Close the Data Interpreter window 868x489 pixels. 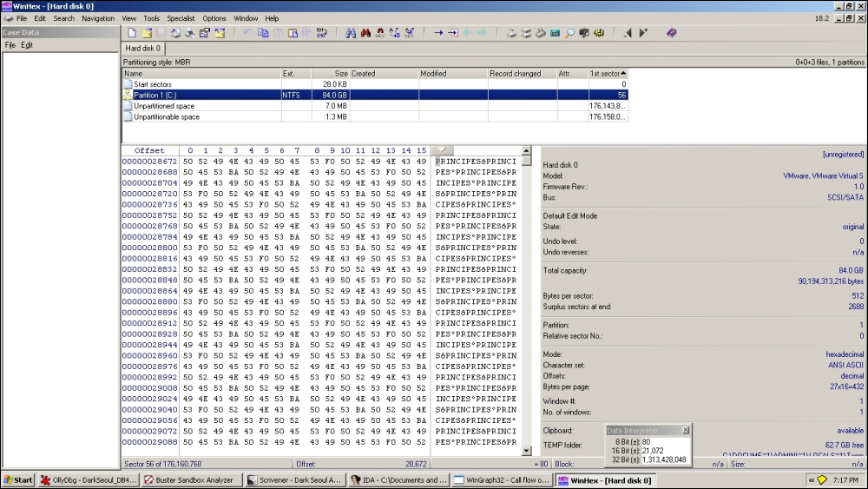tap(686, 430)
